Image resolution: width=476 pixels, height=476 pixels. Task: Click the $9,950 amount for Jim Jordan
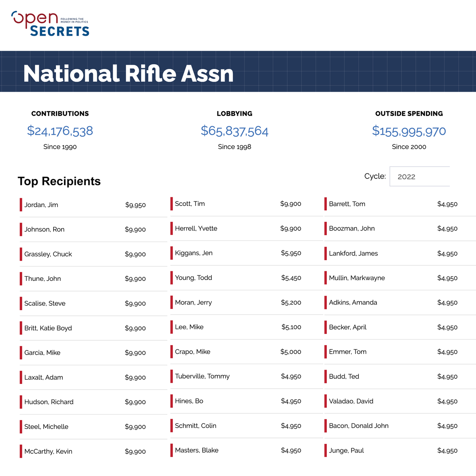tap(136, 205)
